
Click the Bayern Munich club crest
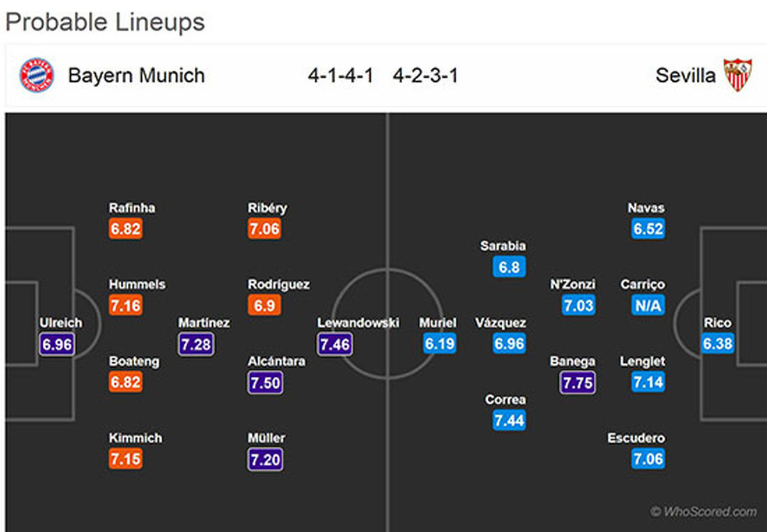click(x=36, y=75)
